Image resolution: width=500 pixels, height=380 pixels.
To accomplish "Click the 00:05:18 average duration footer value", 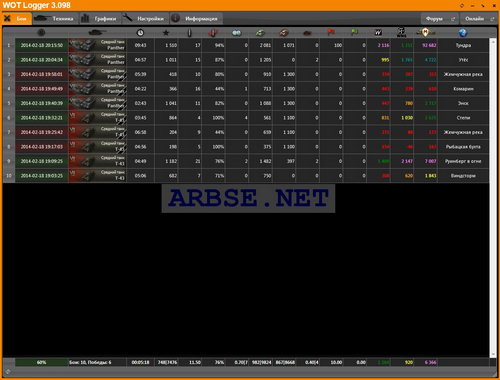I will tap(140, 362).
